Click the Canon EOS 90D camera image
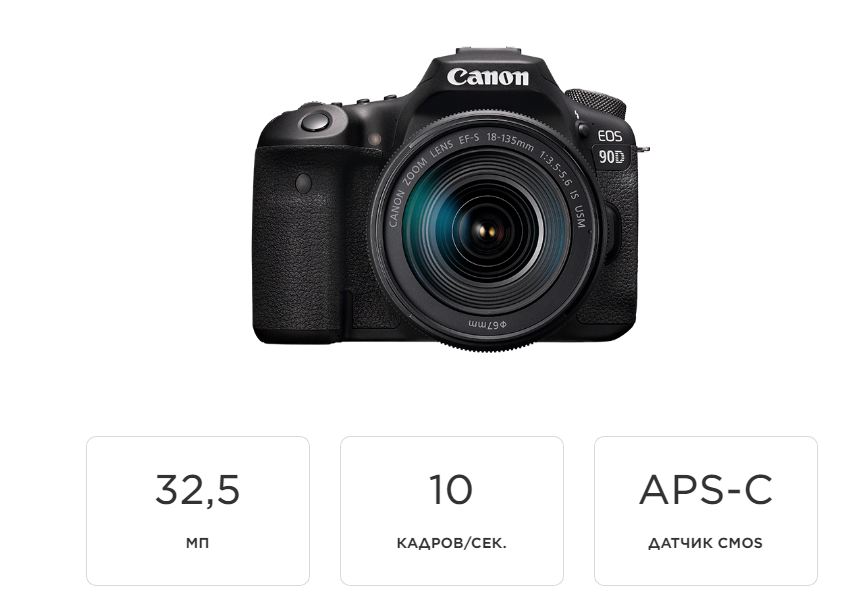 (x=449, y=199)
